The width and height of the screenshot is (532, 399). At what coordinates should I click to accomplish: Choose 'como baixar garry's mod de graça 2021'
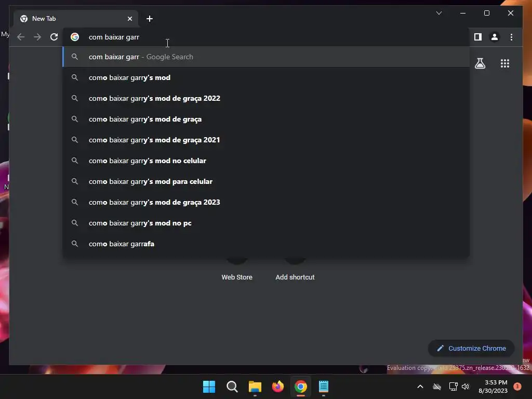click(267, 140)
